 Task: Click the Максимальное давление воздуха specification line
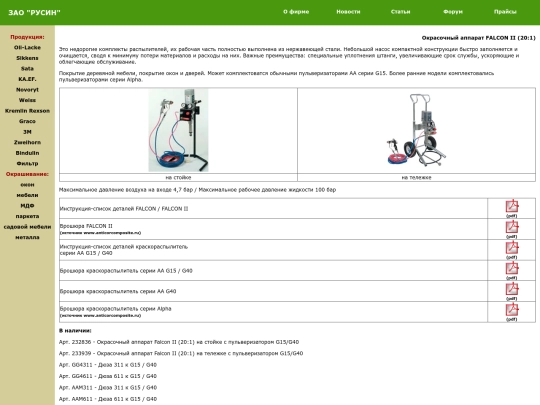[197, 190]
